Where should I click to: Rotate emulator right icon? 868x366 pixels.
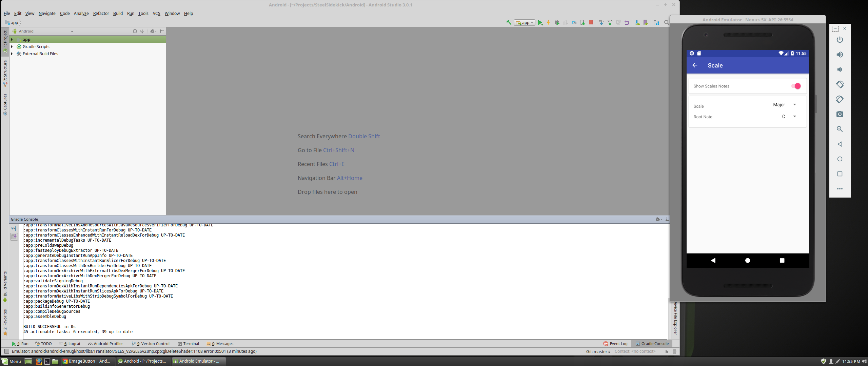click(x=840, y=99)
